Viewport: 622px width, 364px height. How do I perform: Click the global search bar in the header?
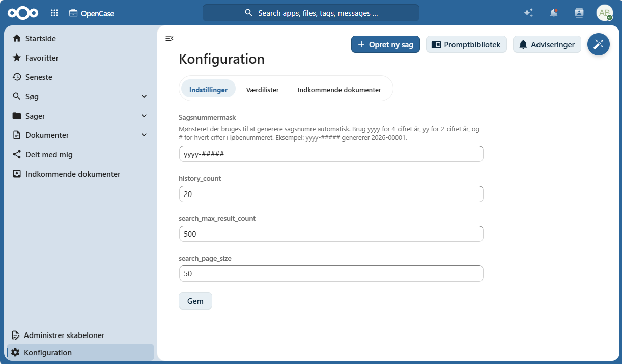(x=311, y=13)
